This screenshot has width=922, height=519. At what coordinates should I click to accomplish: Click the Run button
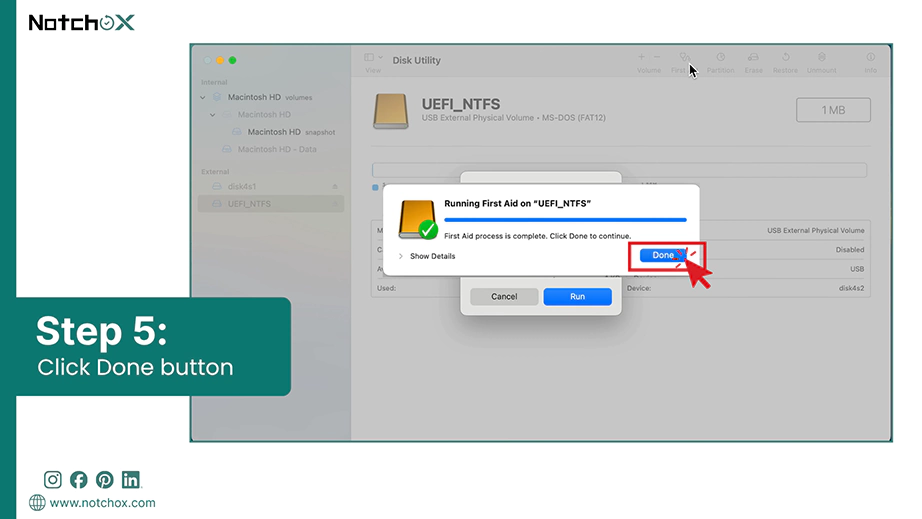click(577, 297)
